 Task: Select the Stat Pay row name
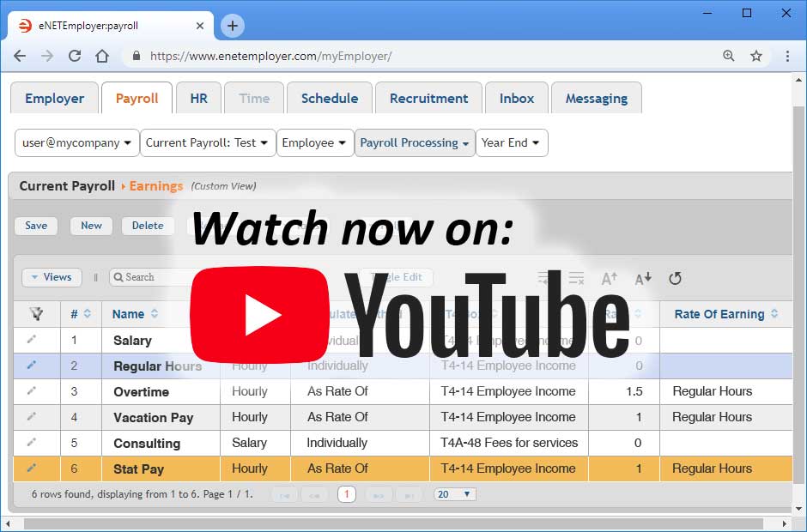[138, 469]
